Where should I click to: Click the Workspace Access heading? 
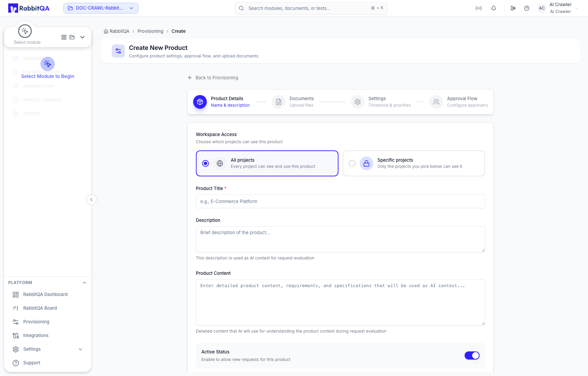pos(216,134)
